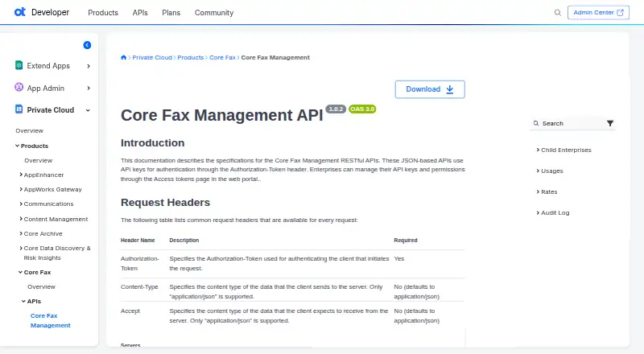Viewport: 644px width, 354px height.
Task: Open the Products menu in top navigation
Action: 103,13
